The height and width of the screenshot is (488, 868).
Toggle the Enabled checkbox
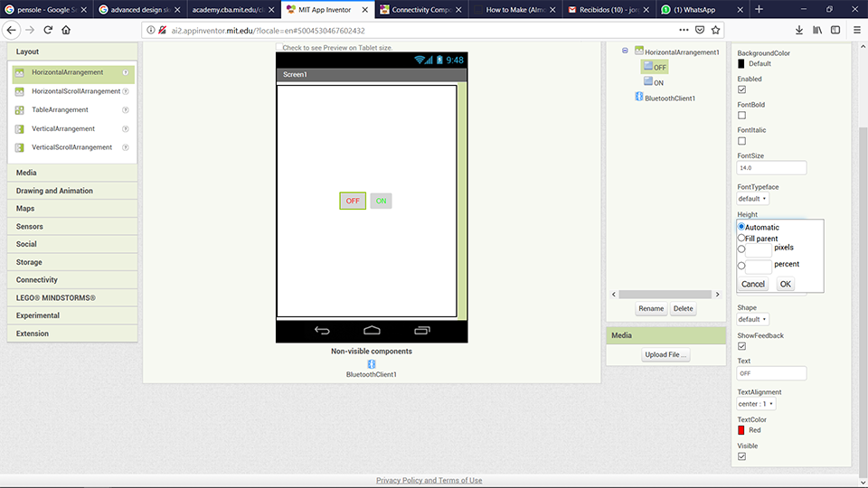(x=741, y=89)
